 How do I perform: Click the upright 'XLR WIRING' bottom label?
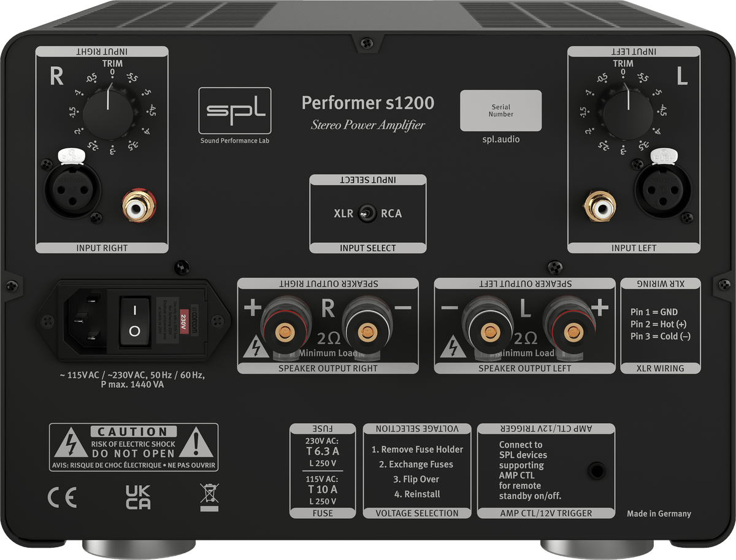coord(661,369)
